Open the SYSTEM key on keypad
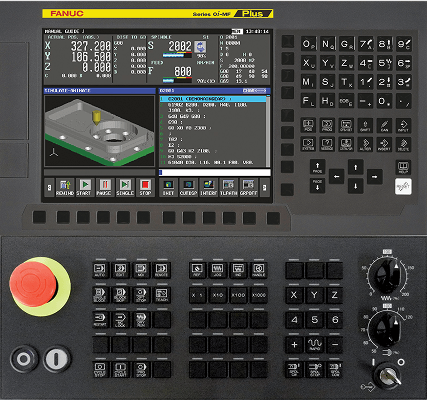Viewport: 427px width, 400px height. pyautogui.click(x=308, y=144)
